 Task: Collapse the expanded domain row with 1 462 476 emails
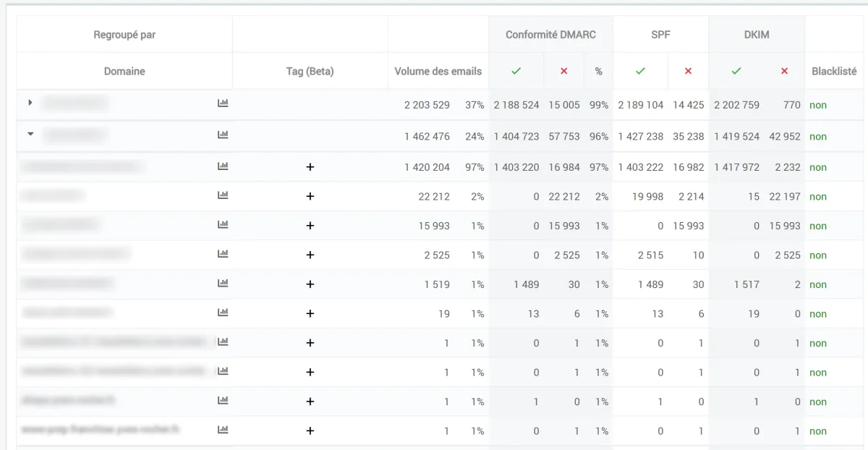[30, 134]
